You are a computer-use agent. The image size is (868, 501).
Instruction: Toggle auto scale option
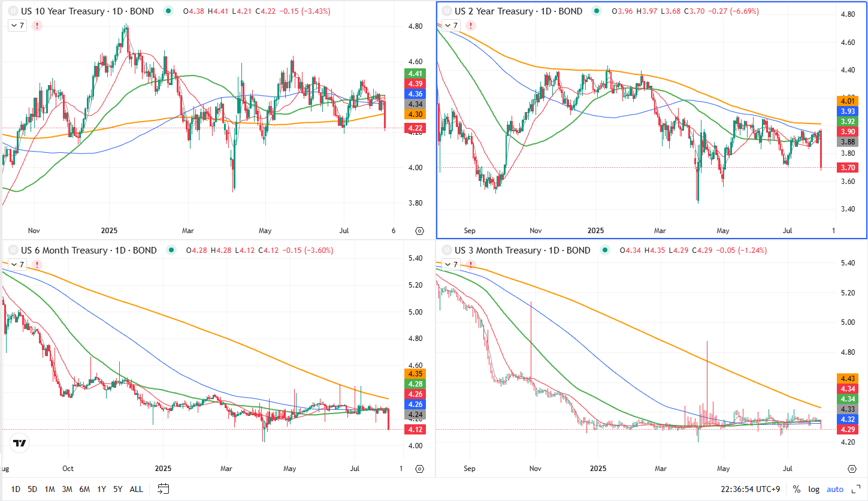click(x=835, y=489)
